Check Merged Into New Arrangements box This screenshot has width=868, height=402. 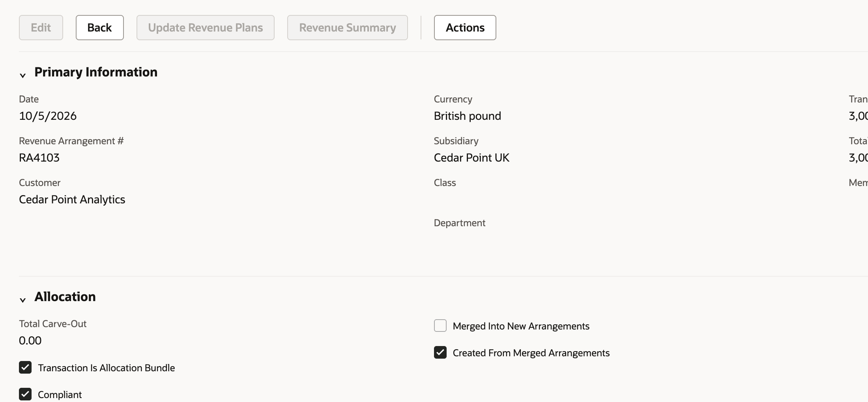pyautogui.click(x=440, y=326)
